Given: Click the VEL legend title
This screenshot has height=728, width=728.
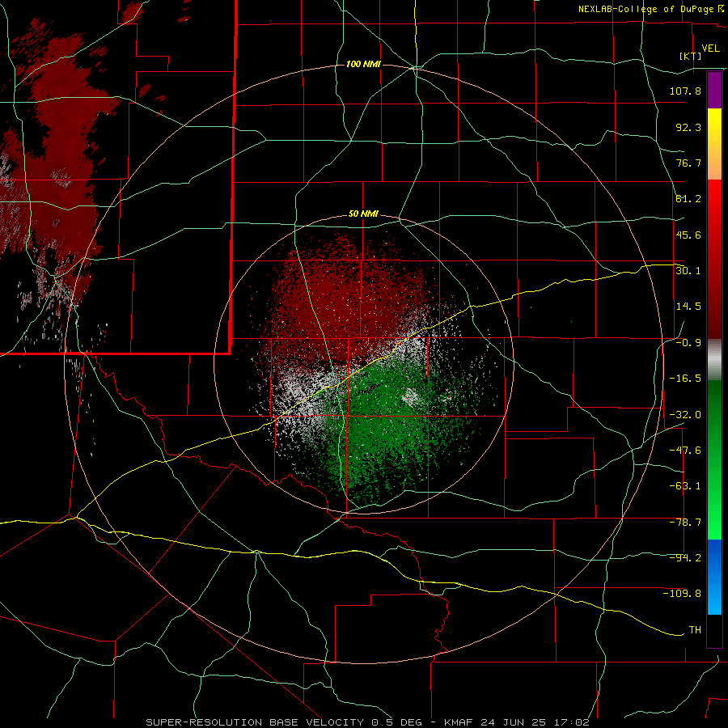Looking at the screenshot, I should coord(710,49).
